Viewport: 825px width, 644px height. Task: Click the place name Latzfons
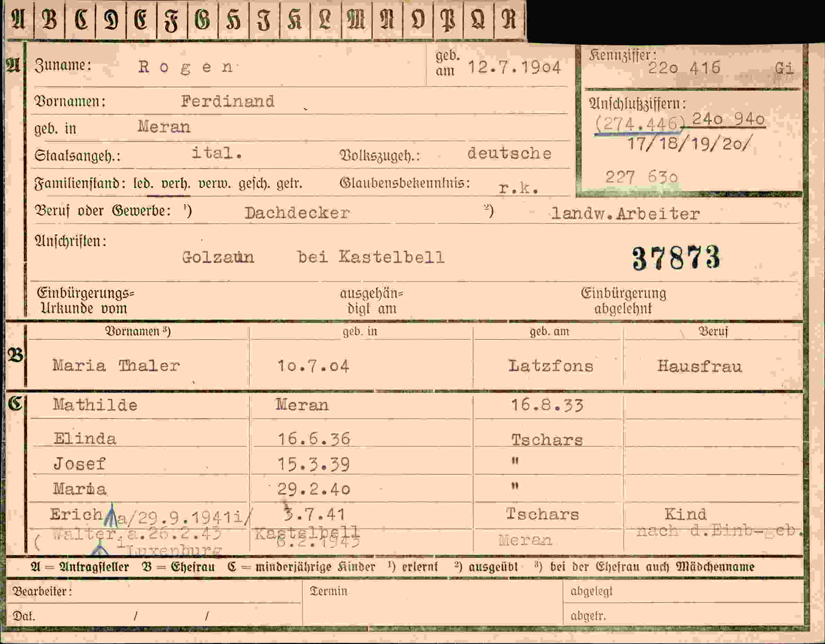pos(551,366)
